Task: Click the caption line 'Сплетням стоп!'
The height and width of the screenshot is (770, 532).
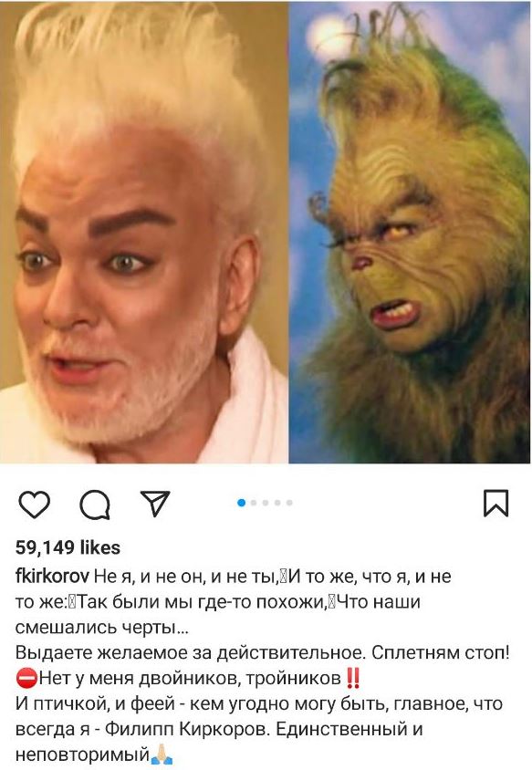Action: [441, 653]
